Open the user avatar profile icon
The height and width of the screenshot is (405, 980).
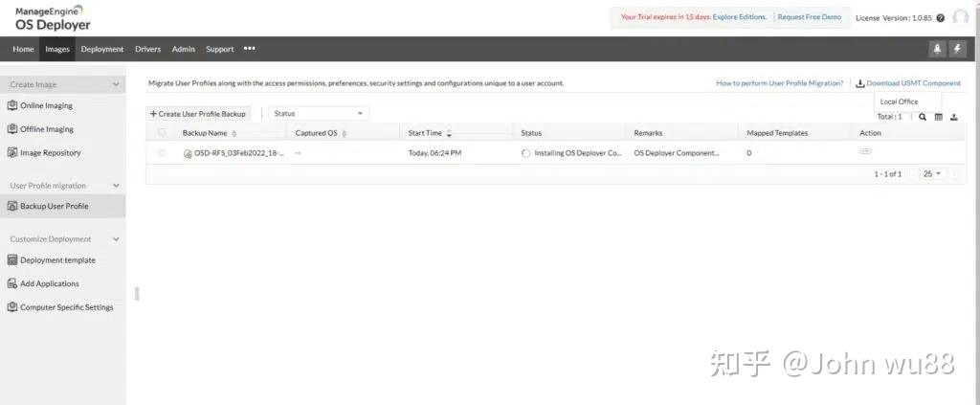[x=961, y=17]
